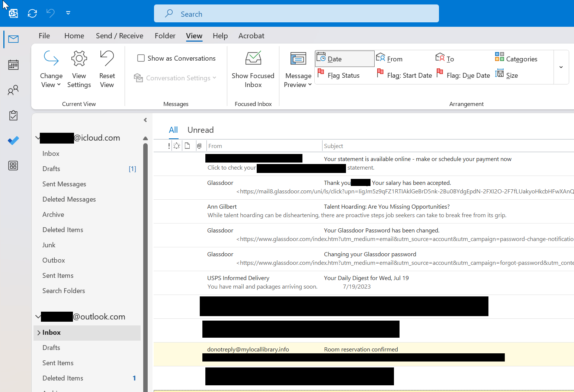Open Ann Gilbert Talent Hoarding email

[364, 211]
